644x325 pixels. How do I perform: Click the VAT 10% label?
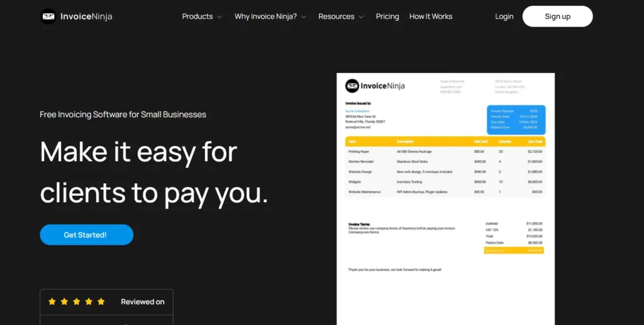point(491,229)
